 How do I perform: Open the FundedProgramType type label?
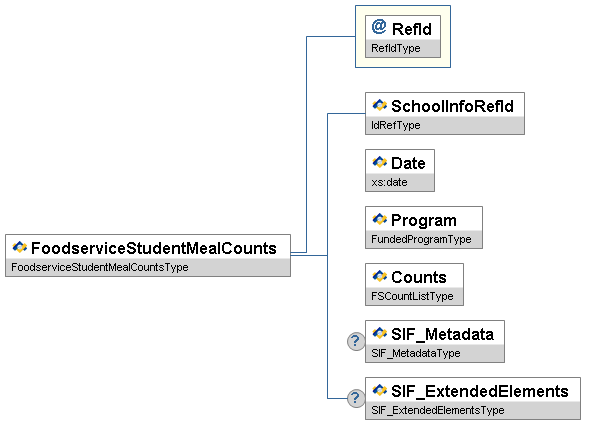click(x=414, y=239)
